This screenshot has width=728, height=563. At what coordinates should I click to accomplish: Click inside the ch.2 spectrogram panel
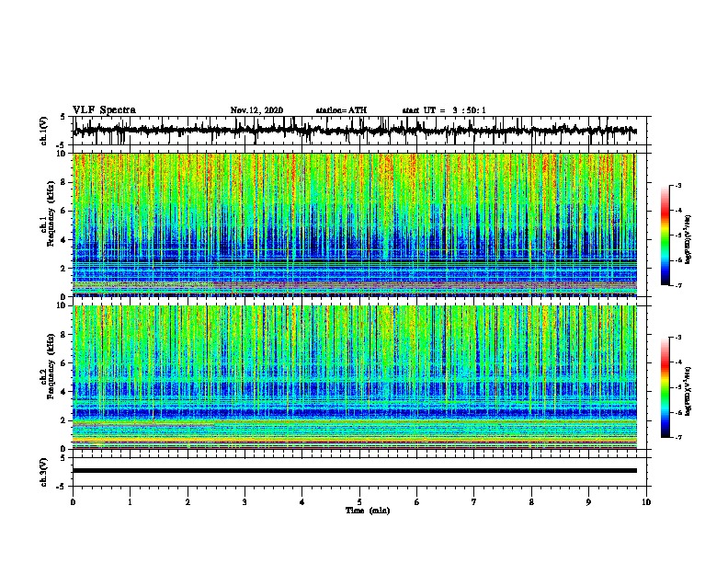click(355, 377)
